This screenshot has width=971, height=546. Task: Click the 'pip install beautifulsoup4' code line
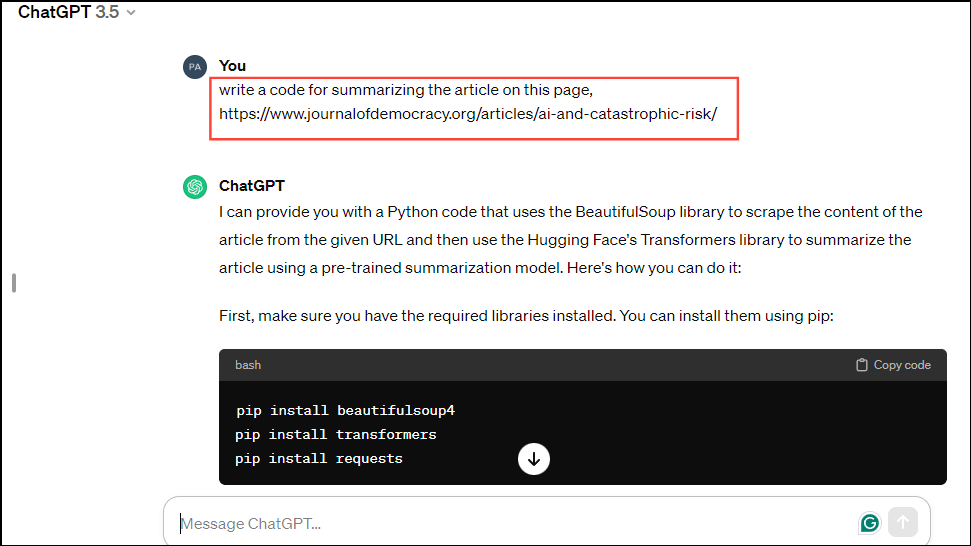(x=346, y=410)
